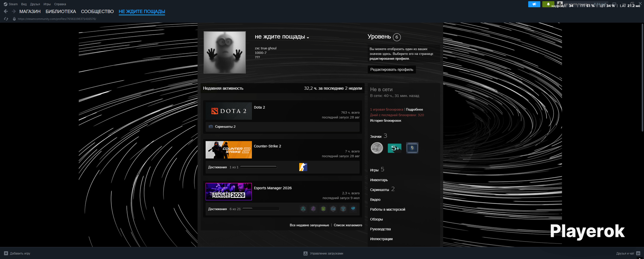Click the Counter-Strike 2 achievements progress bar
This screenshot has width=644, height=259.
click(259, 167)
